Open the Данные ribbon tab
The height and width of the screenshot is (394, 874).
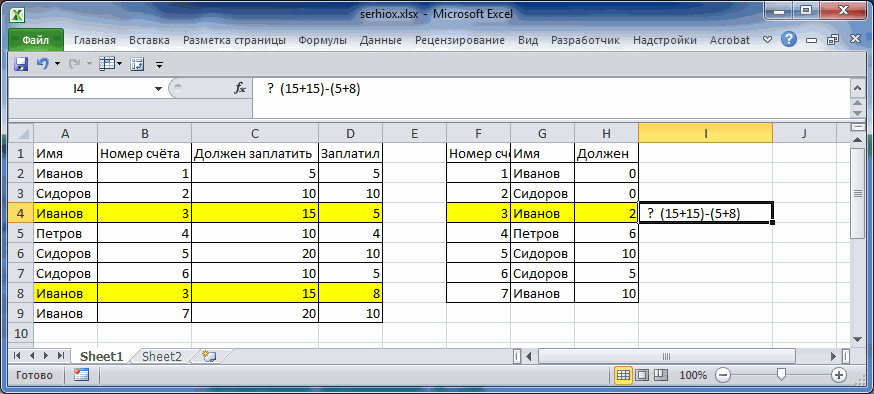[x=381, y=40]
